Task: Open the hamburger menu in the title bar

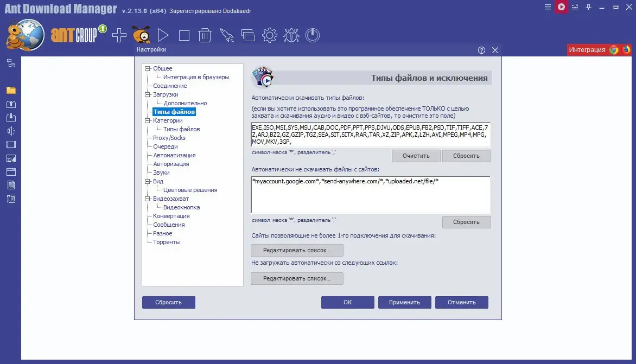Action: [x=548, y=7]
